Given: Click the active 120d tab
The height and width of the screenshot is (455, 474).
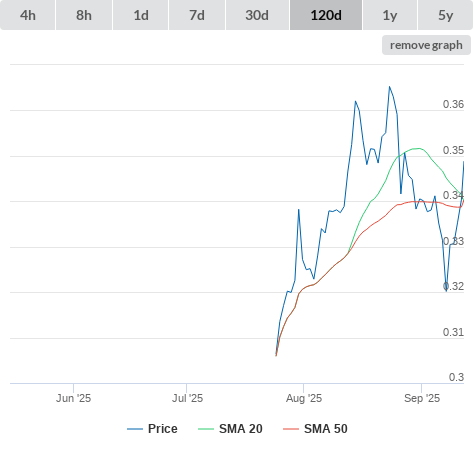Looking at the screenshot, I should [326, 15].
